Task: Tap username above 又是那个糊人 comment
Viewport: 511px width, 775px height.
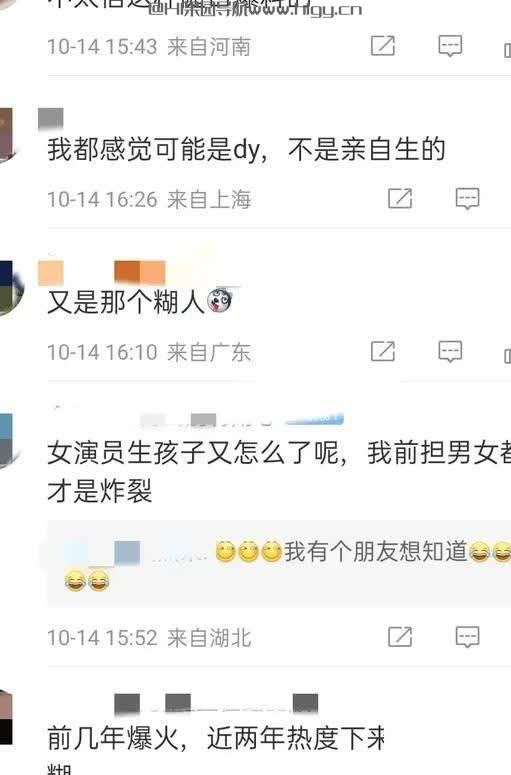Action: coord(101,273)
